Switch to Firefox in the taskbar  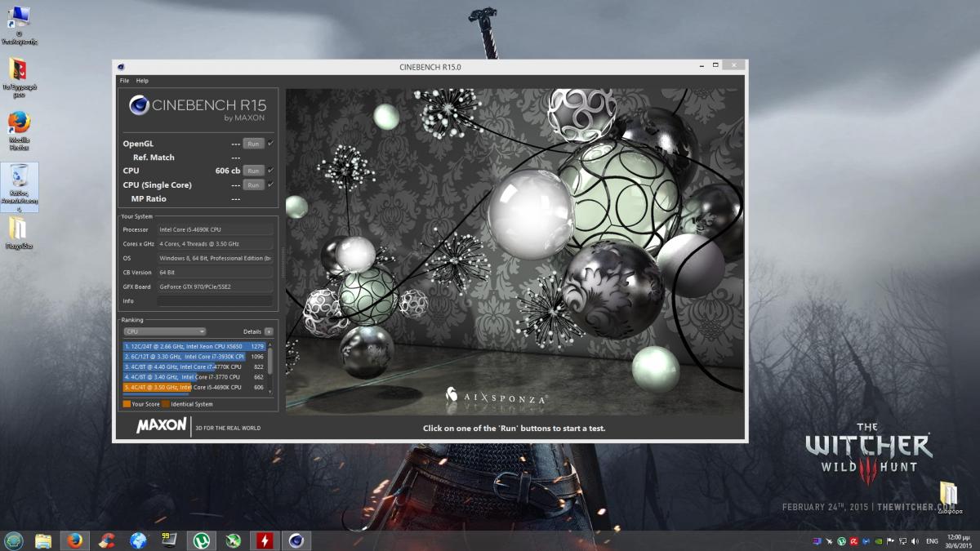pos(75,540)
